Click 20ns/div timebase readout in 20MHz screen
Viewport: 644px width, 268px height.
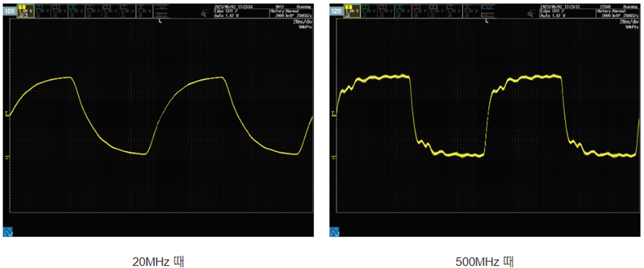tap(304, 22)
